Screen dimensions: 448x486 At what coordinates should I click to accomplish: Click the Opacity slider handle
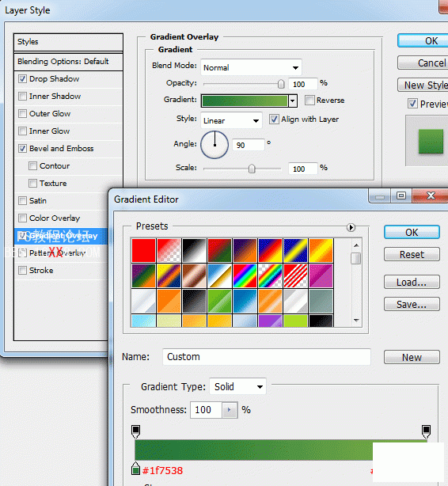click(x=281, y=84)
